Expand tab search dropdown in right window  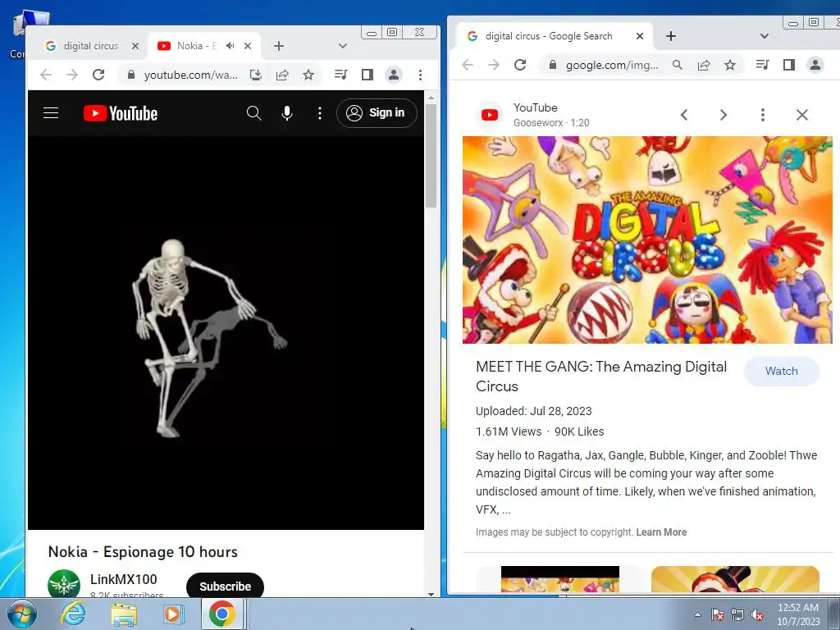pyautogui.click(x=765, y=36)
